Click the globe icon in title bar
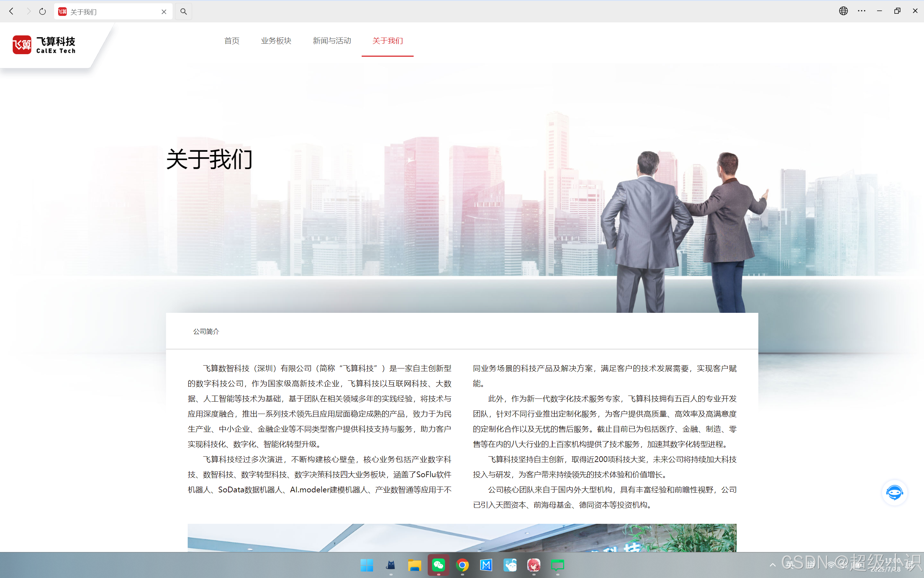This screenshot has height=578, width=924. click(x=844, y=11)
